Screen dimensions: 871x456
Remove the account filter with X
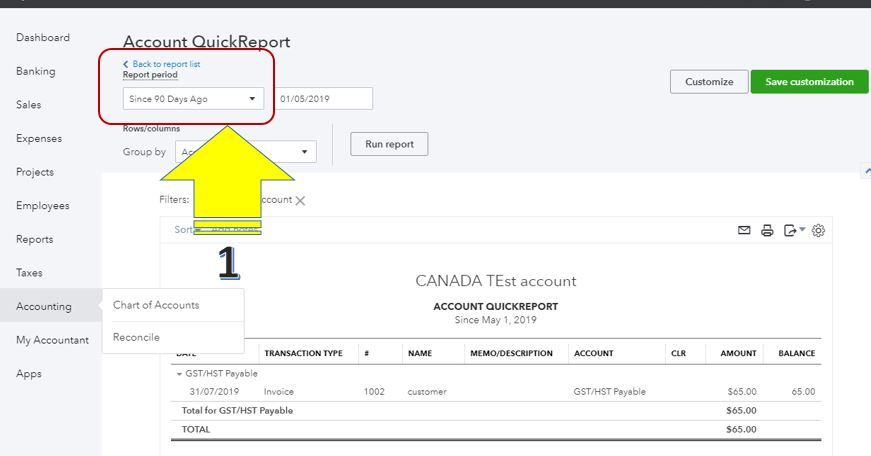pos(300,201)
